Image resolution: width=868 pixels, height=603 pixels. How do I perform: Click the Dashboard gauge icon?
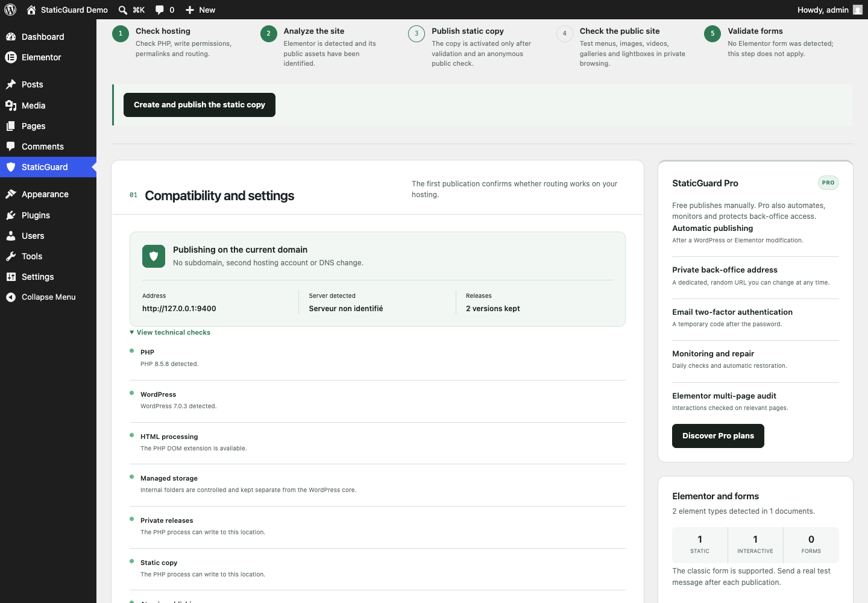pos(11,37)
